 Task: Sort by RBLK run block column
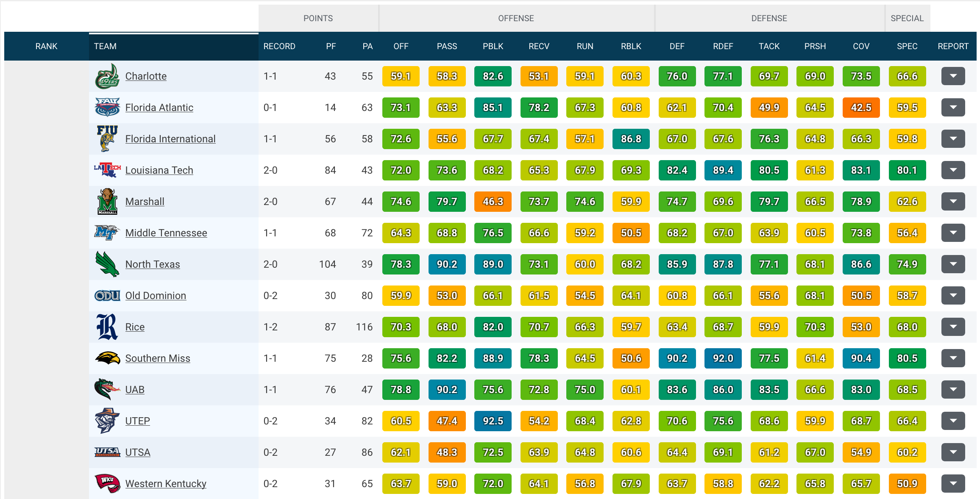point(631,46)
